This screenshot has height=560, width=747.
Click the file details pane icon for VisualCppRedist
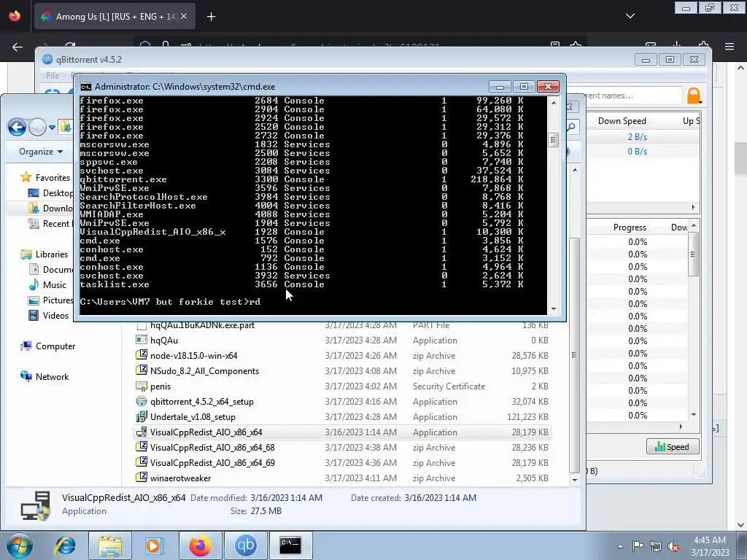point(35,505)
